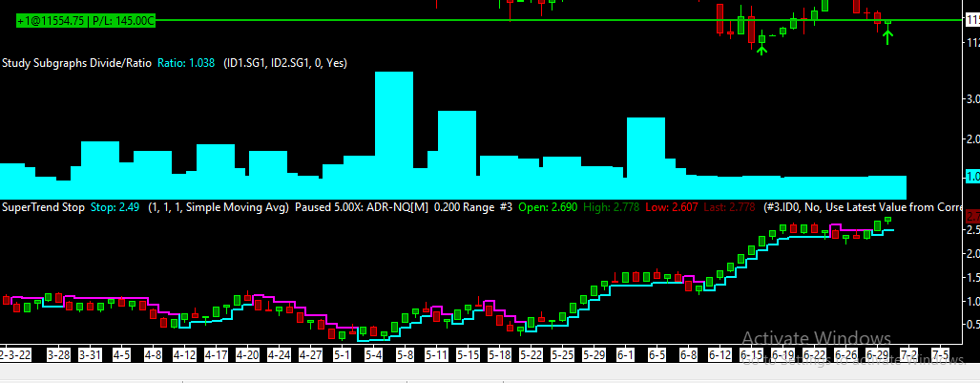
Task: Click 3.0 on the ratio scale
Action: click(973, 99)
